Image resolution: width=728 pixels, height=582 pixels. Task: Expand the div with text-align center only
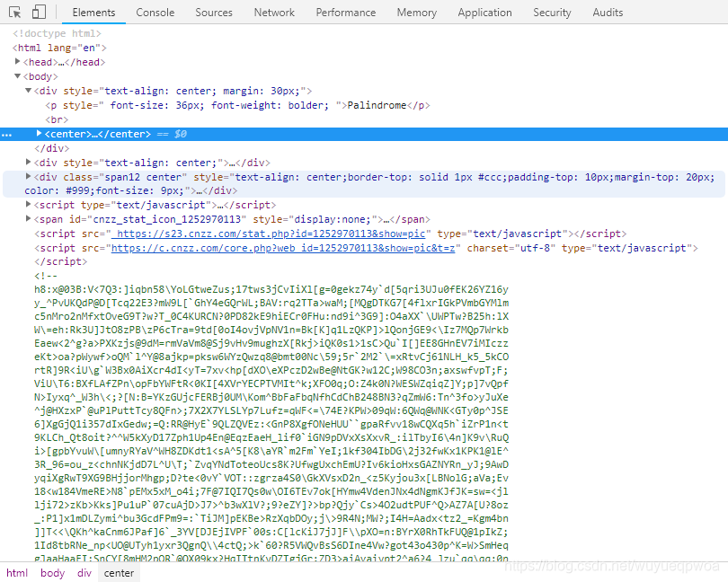[x=29, y=162]
